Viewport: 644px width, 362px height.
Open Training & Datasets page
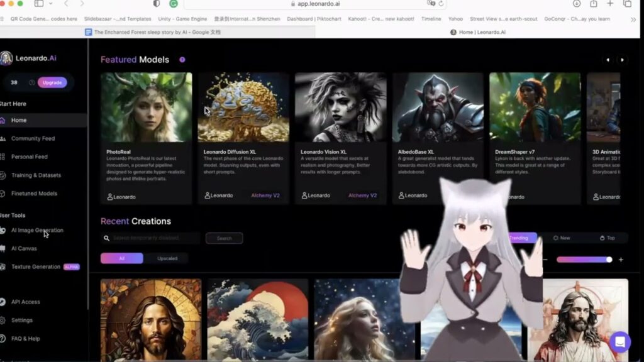tap(36, 175)
